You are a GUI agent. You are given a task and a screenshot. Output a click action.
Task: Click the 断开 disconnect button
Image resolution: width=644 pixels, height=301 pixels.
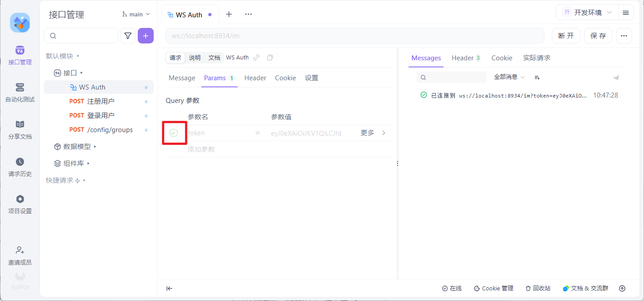coord(566,36)
